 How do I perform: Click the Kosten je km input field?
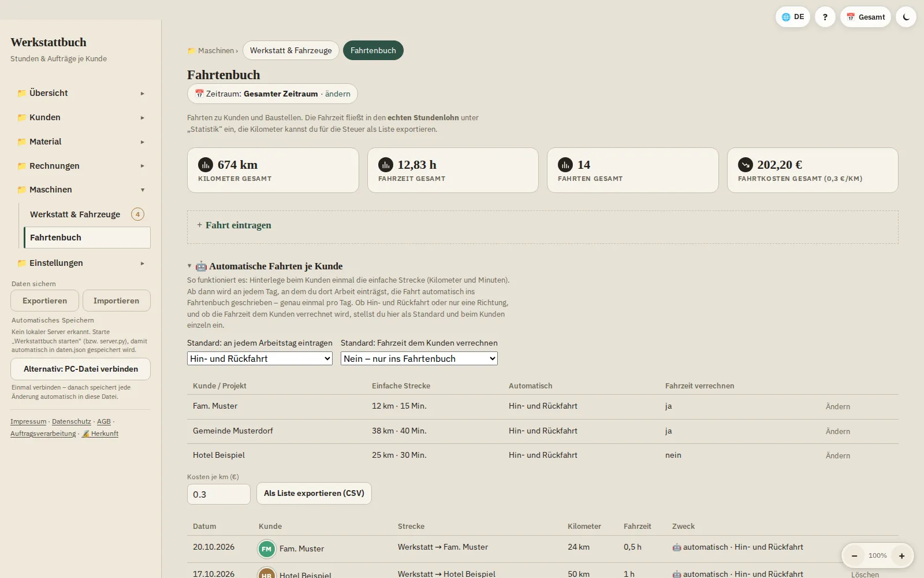(218, 494)
